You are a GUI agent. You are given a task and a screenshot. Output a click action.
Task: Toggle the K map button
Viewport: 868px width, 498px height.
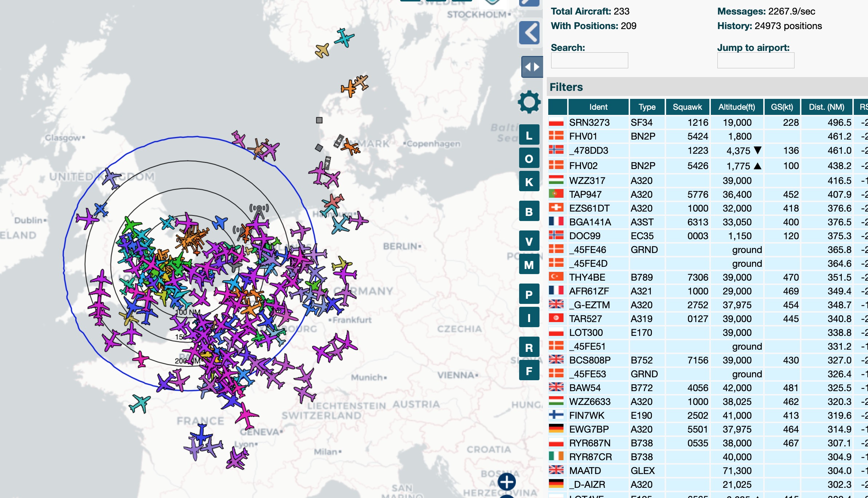529,182
